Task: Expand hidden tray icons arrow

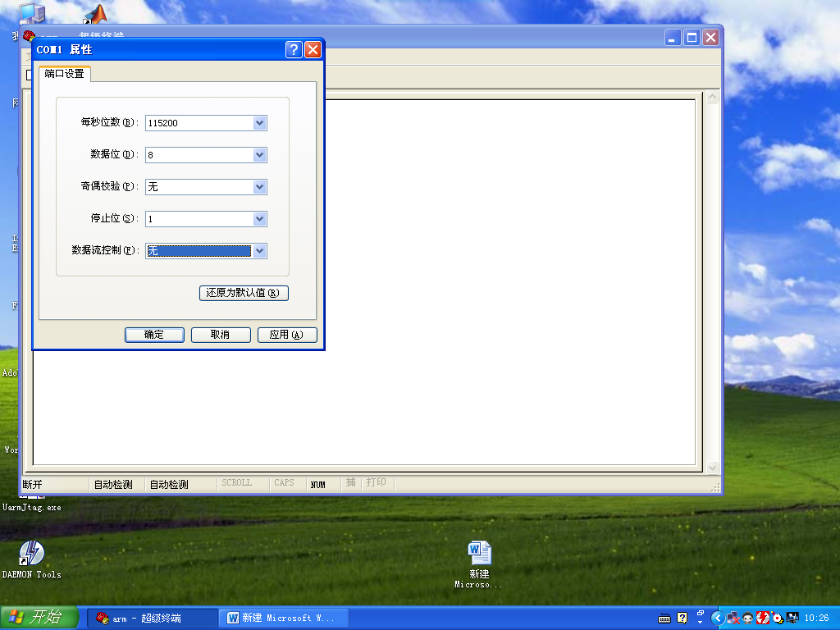Action: click(x=718, y=619)
